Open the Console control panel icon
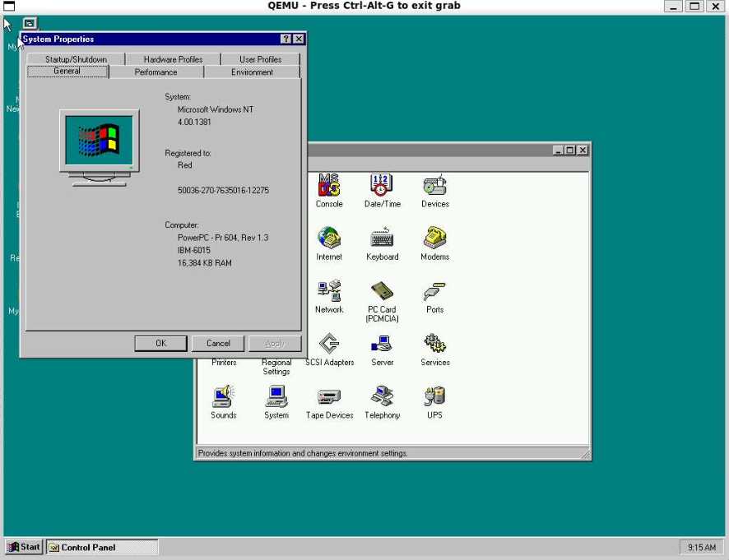This screenshot has width=729, height=560. click(329, 185)
